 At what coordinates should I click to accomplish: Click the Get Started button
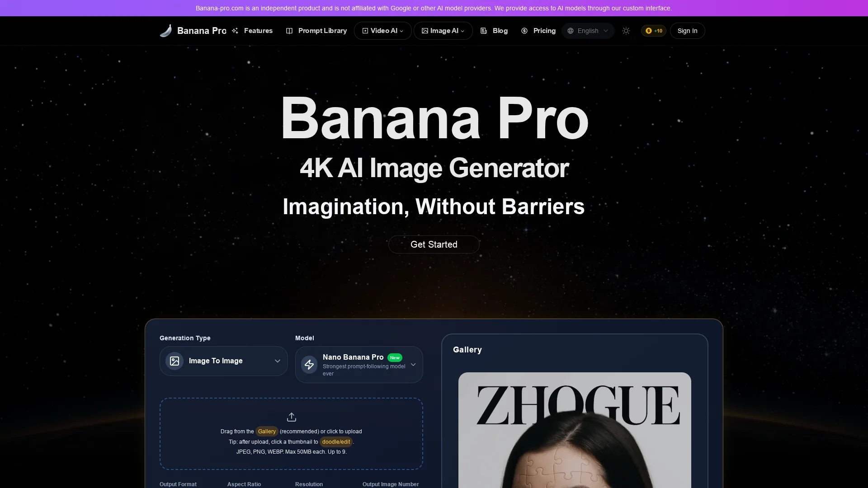pos(434,244)
